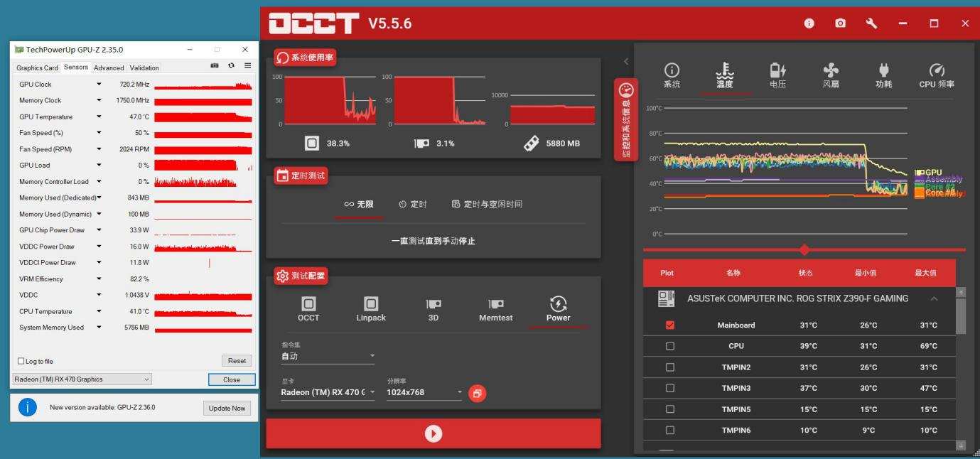The width and height of the screenshot is (980, 459).
Task: Click GPU-Z screenshot camera icon
Action: pyautogui.click(x=215, y=65)
